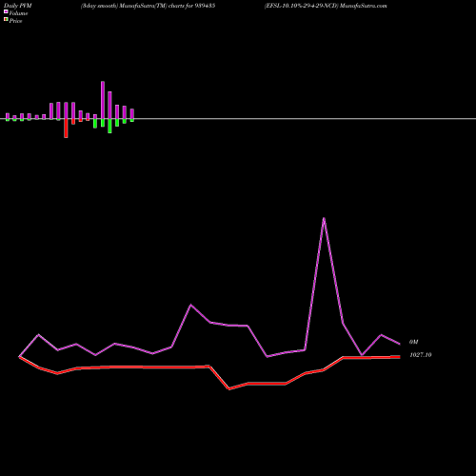Click the EFSL-10.10%-29-4-29-NCD MunafaSutra.com label

point(326,6)
